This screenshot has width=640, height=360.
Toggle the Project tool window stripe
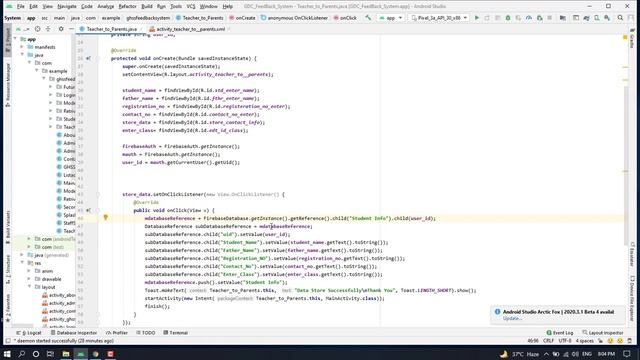7,41
